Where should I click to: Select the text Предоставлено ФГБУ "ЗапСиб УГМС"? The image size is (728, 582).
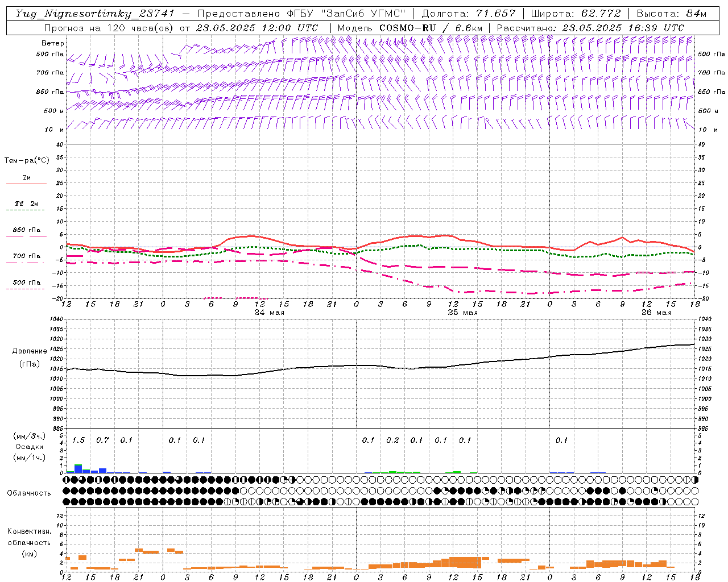301,14
